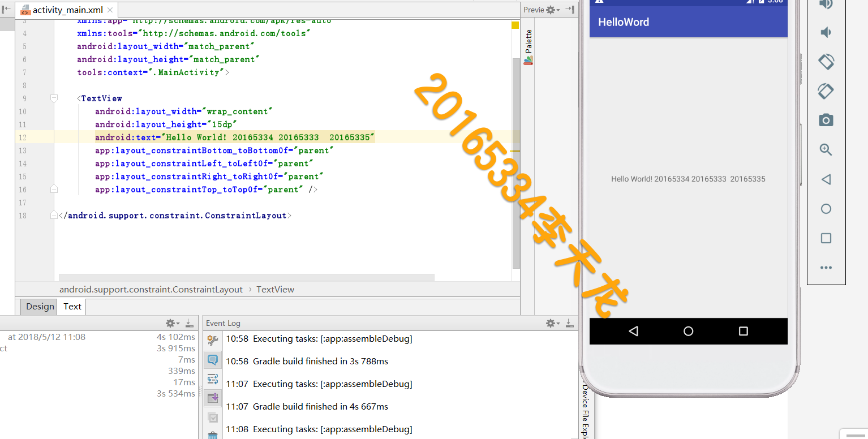The image size is (868, 439).
Task: Click HelloWord app bar title
Action: point(624,22)
